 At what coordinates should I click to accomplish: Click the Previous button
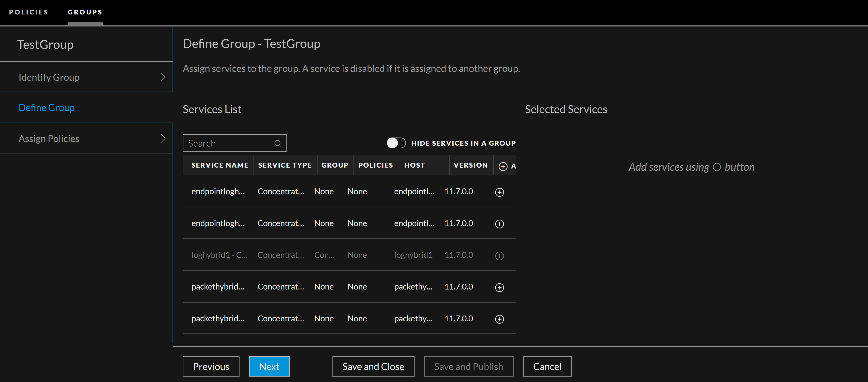point(211,366)
